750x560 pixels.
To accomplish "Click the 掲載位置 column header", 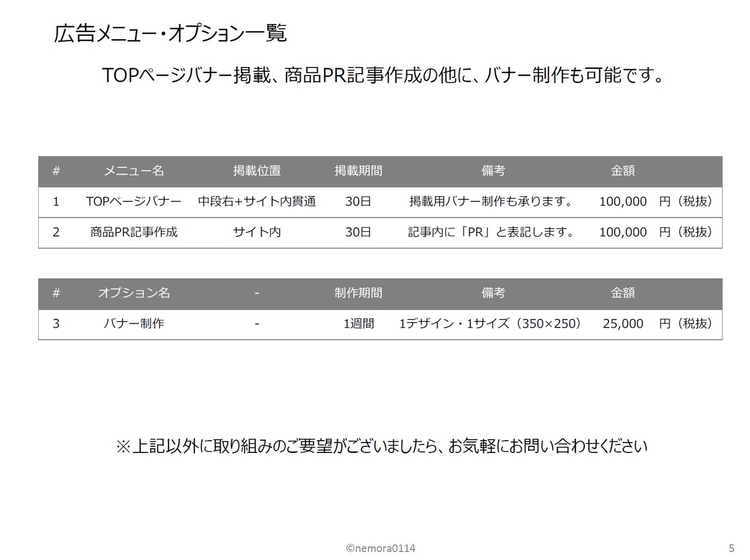I will [x=257, y=171].
